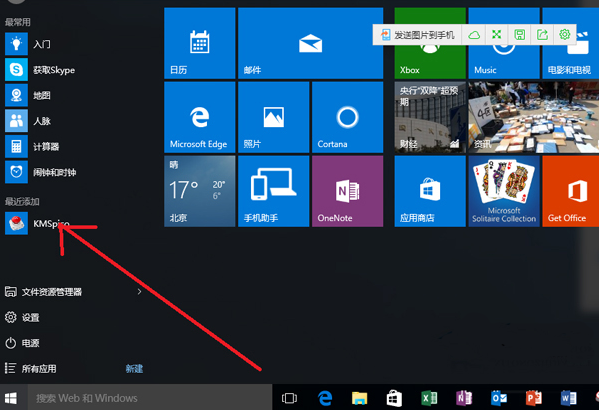Image resolution: width=601 pixels, height=410 pixels.
Task: Launch Word from the taskbar
Action: click(568, 398)
